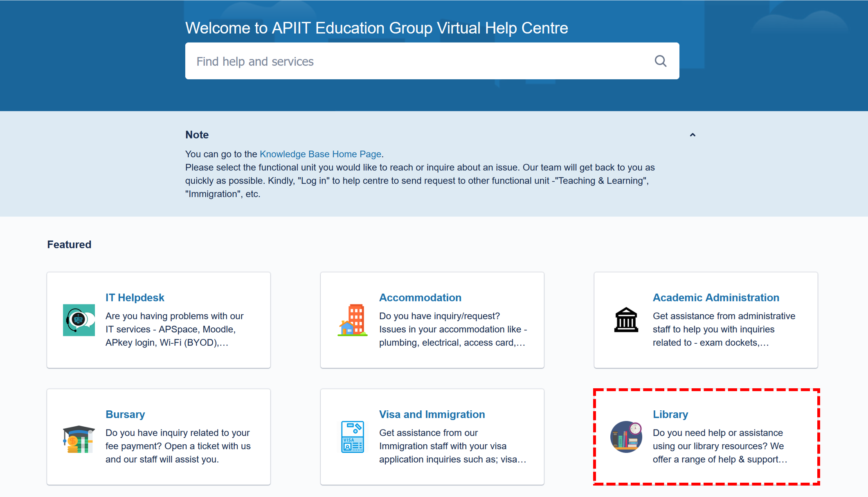Click the Note heading
The width and height of the screenshot is (868, 497).
pyautogui.click(x=197, y=135)
